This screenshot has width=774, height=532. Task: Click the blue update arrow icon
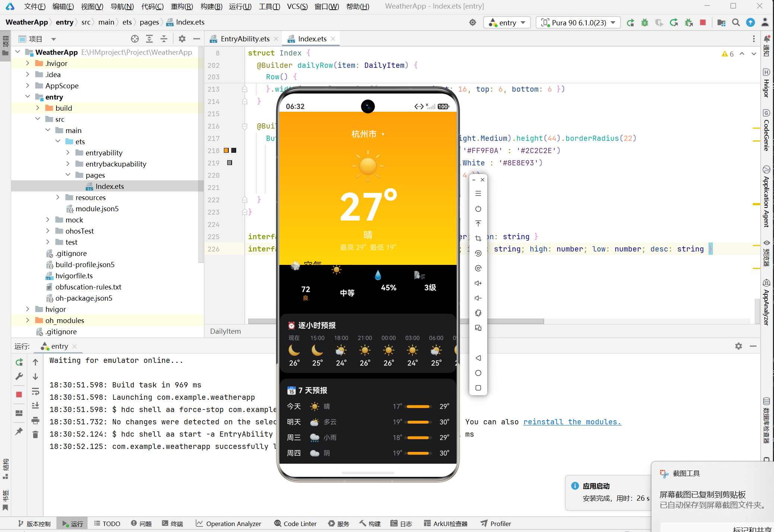[x=751, y=23]
